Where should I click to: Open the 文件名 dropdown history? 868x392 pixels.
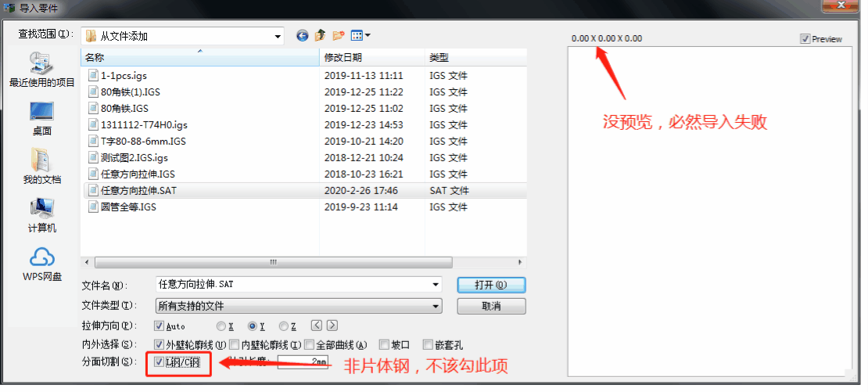tap(436, 285)
